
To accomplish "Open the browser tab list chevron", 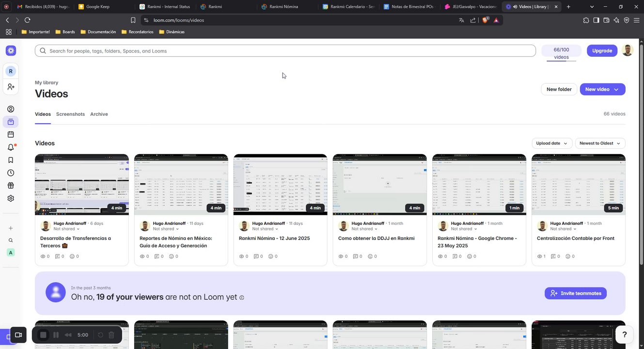I will click(x=592, y=7).
